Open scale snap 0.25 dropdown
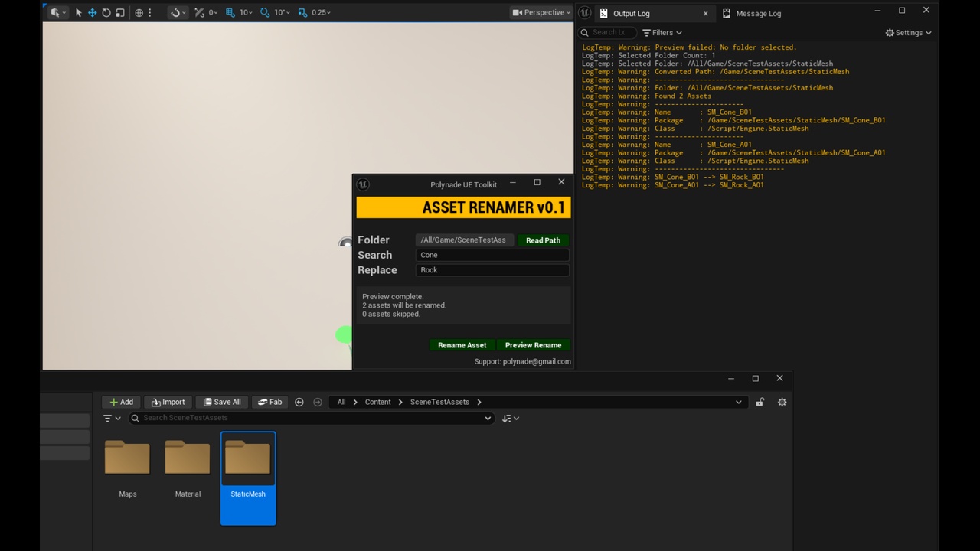This screenshot has height=551, width=980. pos(321,12)
